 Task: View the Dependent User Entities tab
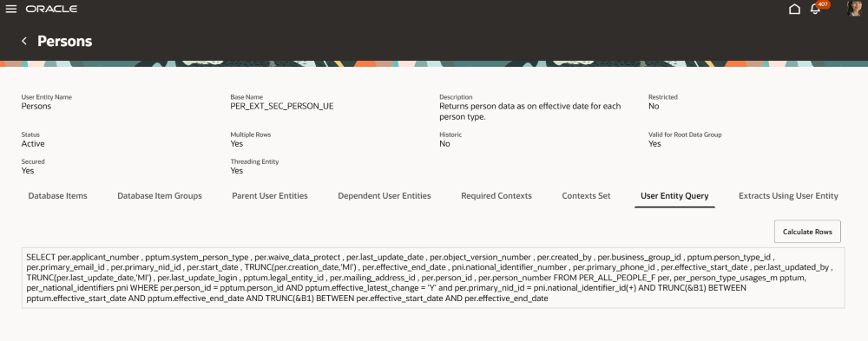point(385,196)
